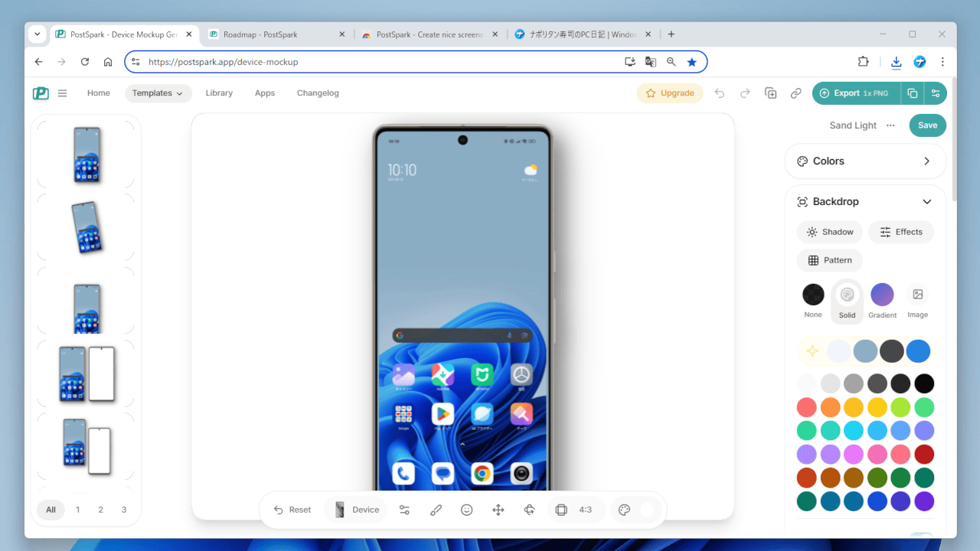Reload the page with browser refresh icon
This screenshot has width=980, height=551.
tap(85, 62)
